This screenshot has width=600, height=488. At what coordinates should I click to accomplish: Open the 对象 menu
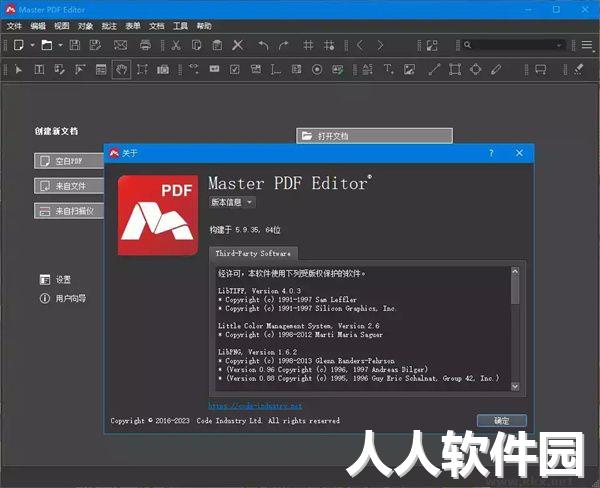coord(85,26)
